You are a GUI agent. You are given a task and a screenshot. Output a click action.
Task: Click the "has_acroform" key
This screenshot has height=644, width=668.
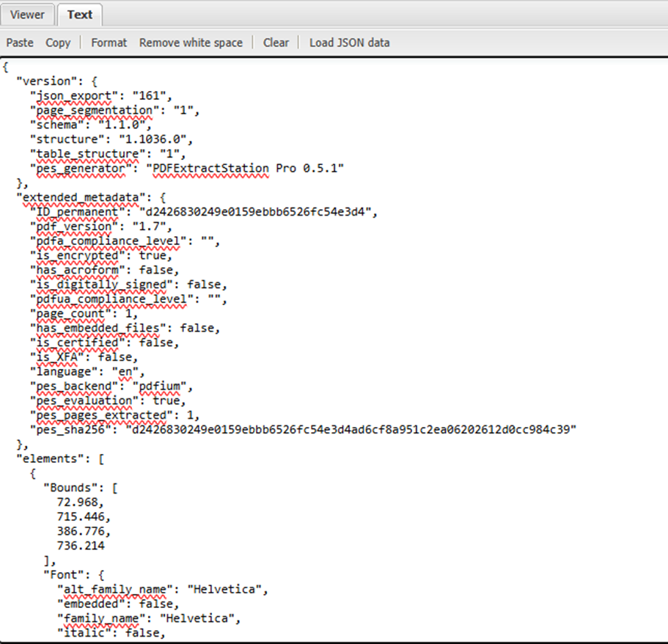point(77,270)
